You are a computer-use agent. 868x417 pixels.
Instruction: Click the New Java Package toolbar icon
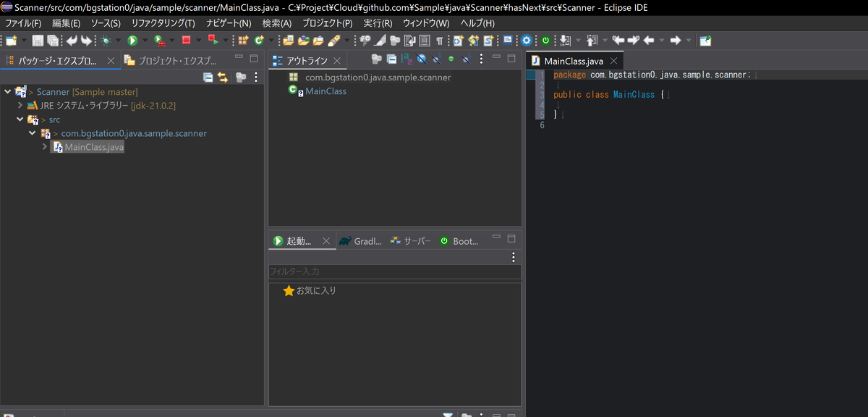tap(243, 41)
